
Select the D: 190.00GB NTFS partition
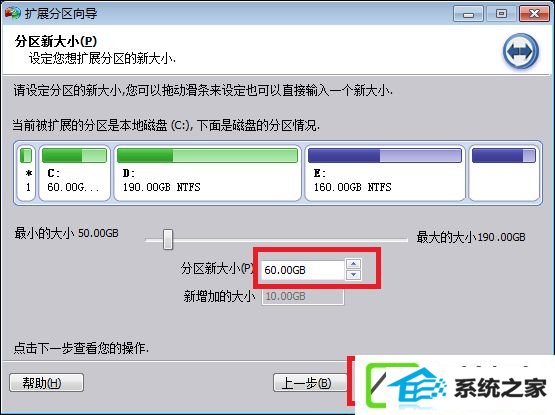207,173
